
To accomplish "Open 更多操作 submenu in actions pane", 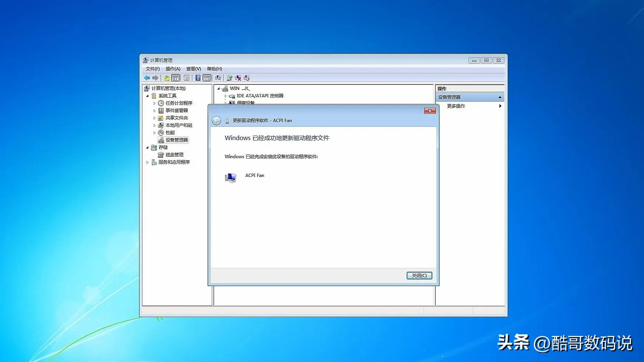I will (x=474, y=106).
